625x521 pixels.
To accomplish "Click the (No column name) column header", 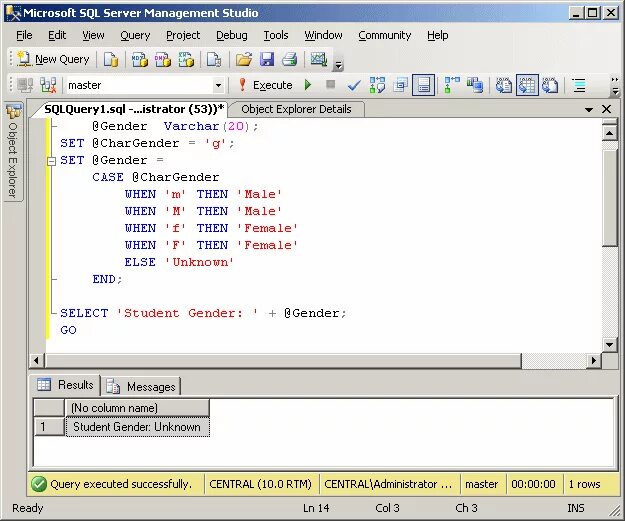I will [x=137, y=408].
